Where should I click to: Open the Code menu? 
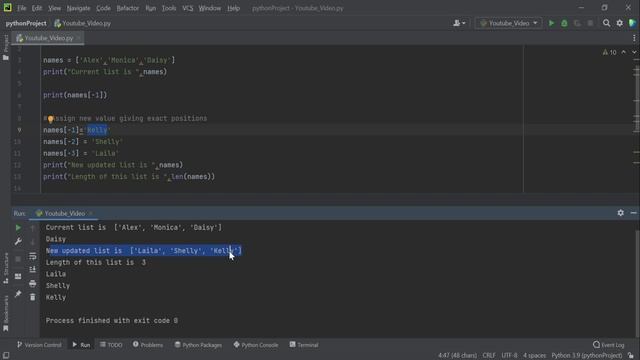[103, 8]
